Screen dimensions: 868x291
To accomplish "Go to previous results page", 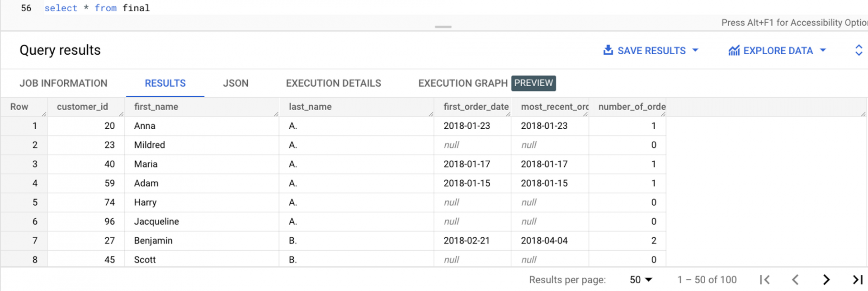I will pos(796,280).
